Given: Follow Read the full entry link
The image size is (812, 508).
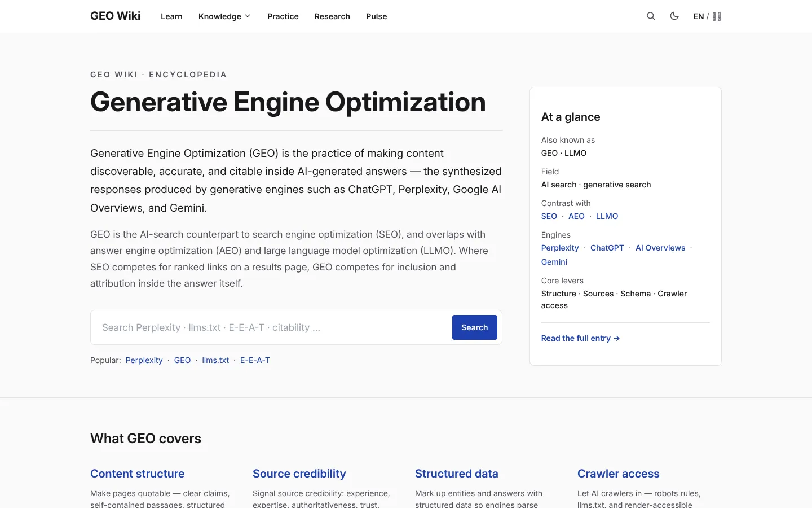Looking at the screenshot, I should point(580,338).
